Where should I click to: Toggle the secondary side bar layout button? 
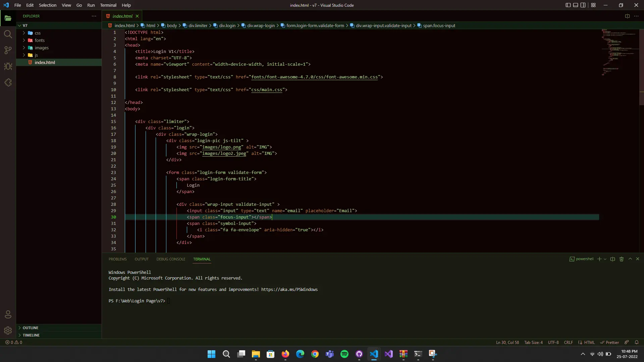point(583,5)
